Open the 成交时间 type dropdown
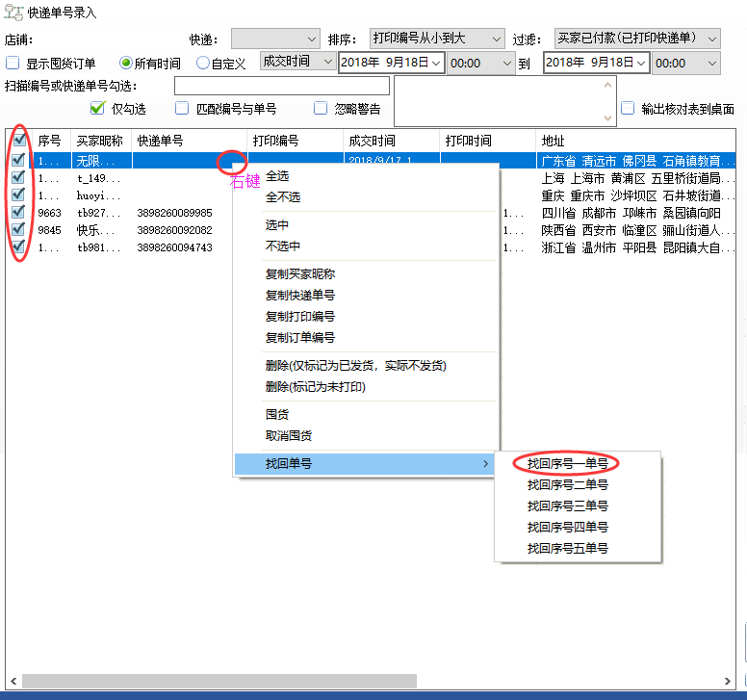747x700 pixels. (x=297, y=62)
